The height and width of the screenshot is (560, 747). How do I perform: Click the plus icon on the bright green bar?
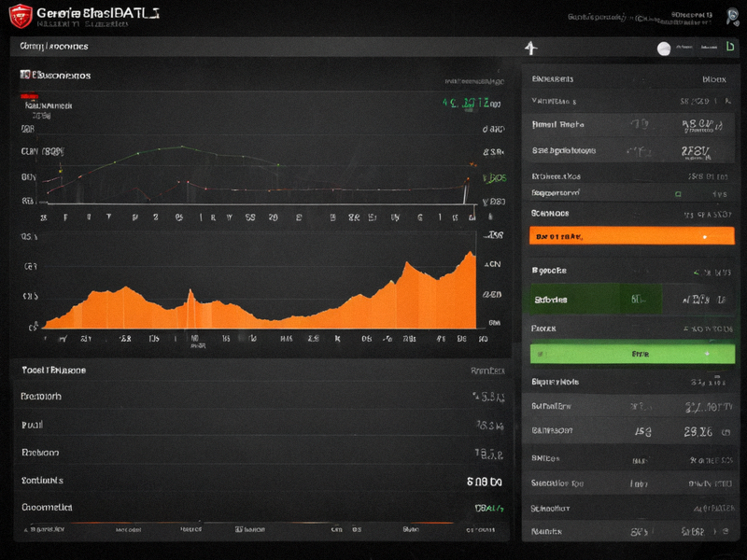point(707,354)
